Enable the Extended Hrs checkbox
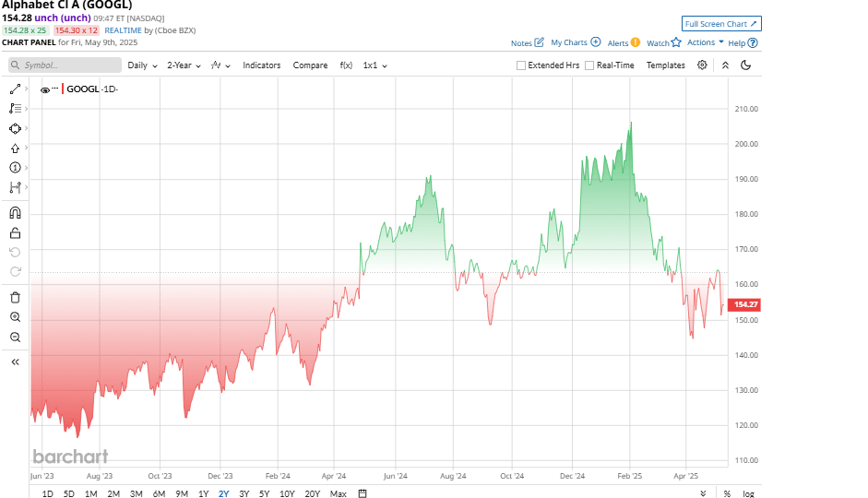This screenshot has height=498, width=868. (520, 65)
